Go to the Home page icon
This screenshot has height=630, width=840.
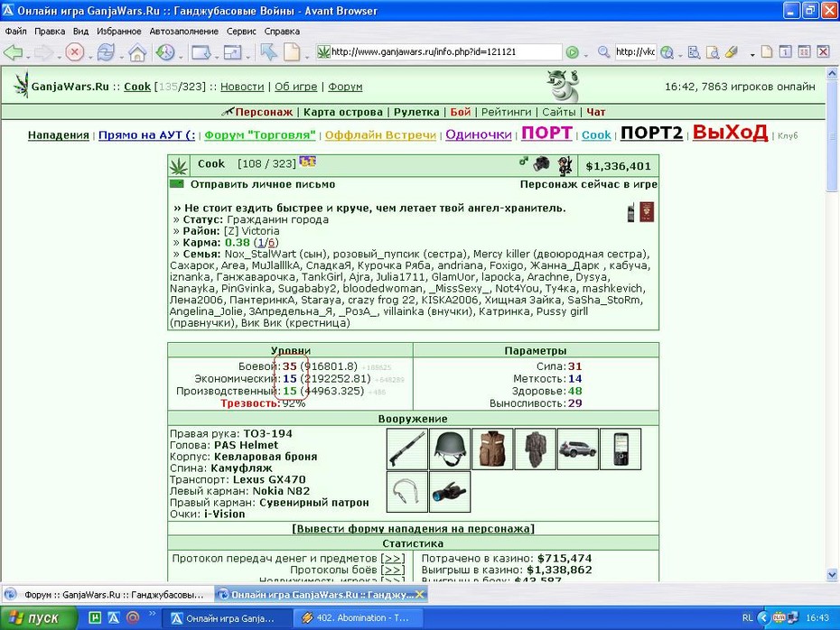point(137,52)
